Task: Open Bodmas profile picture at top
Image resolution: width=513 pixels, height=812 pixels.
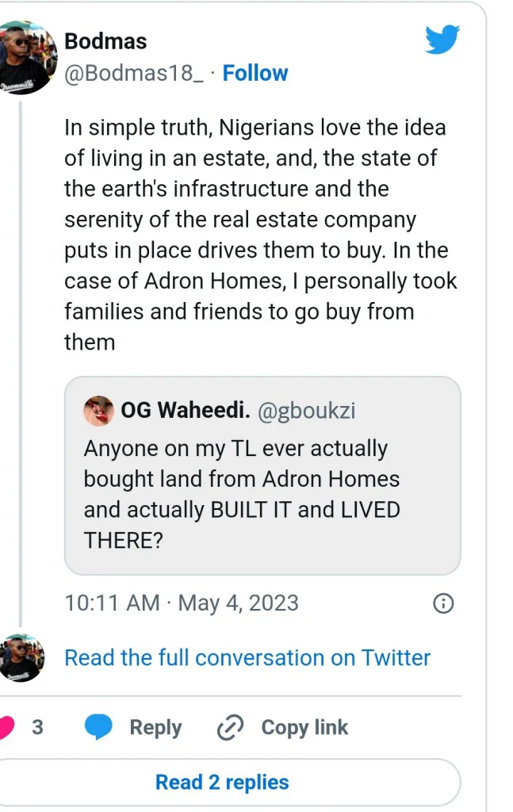Action: (x=28, y=56)
